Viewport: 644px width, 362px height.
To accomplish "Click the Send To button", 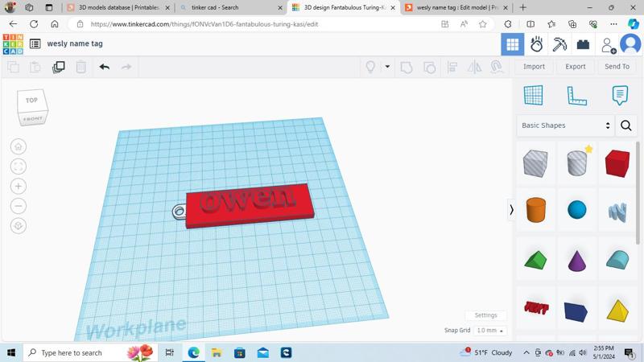I will [x=617, y=67].
